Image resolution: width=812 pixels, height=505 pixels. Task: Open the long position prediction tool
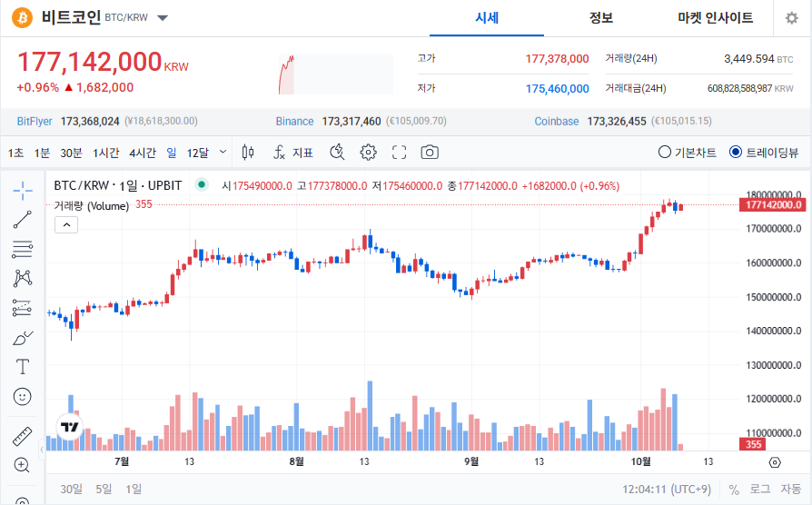[x=22, y=308]
